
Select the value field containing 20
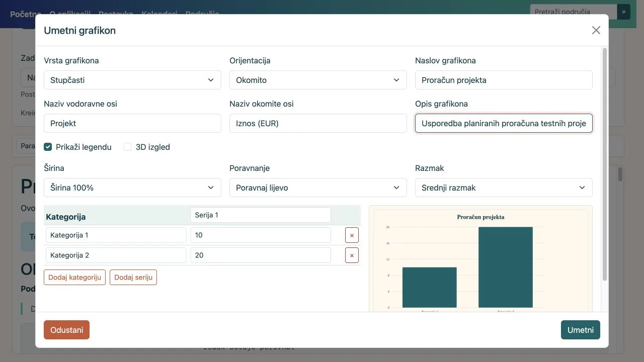tap(261, 255)
